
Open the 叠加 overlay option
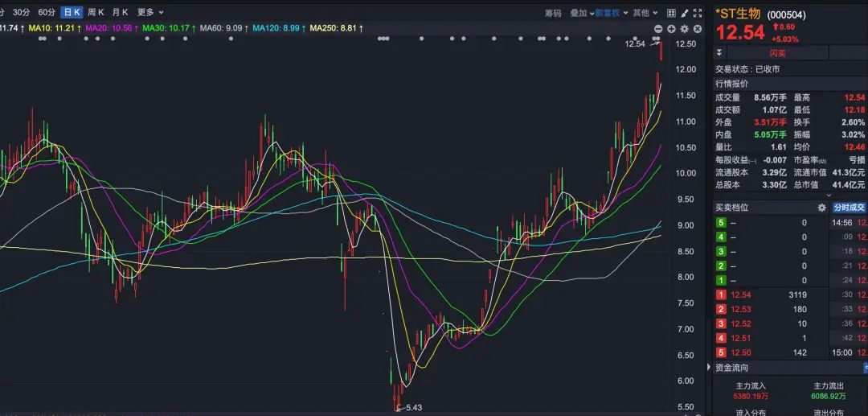pyautogui.click(x=583, y=13)
